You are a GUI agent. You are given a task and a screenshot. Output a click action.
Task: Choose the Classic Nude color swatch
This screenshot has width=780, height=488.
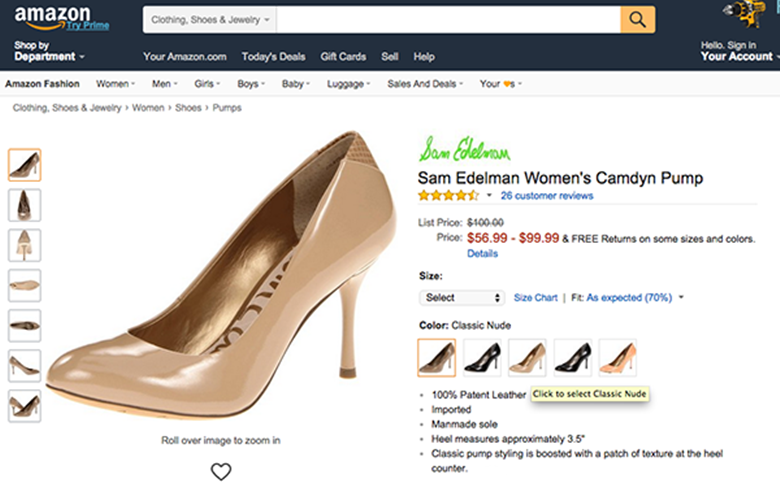coord(437,357)
